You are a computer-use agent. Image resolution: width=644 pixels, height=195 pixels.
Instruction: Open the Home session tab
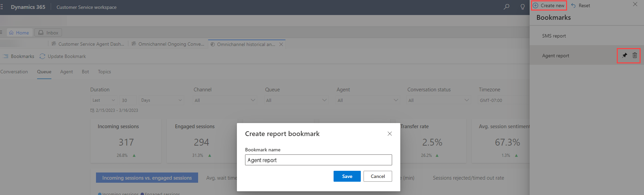[19, 33]
